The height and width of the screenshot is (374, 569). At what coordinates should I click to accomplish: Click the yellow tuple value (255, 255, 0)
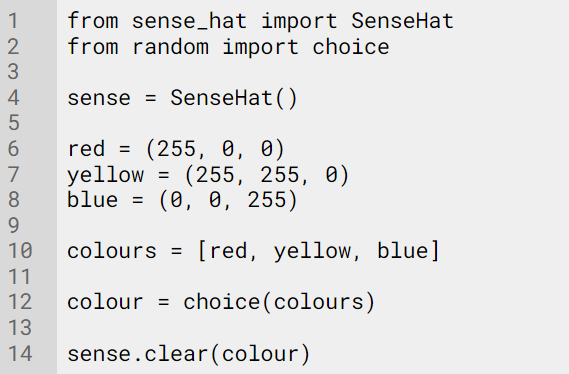pyautogui.click(x=267, y=175)
